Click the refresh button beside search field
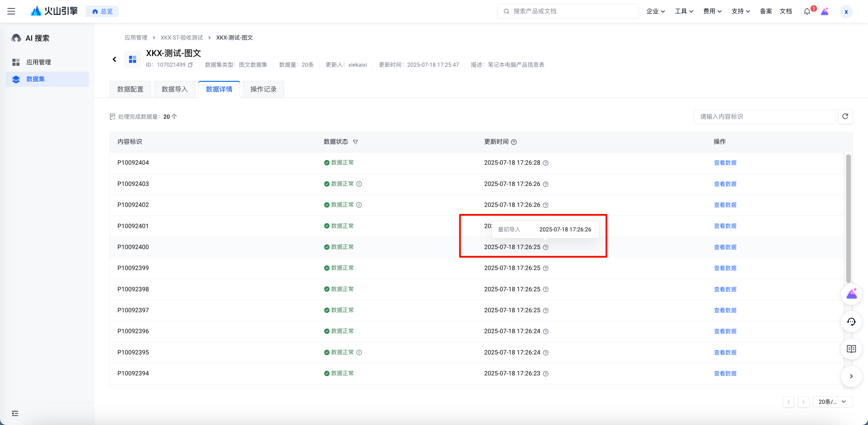The image size is (868, 425). (x=845, y=117)
